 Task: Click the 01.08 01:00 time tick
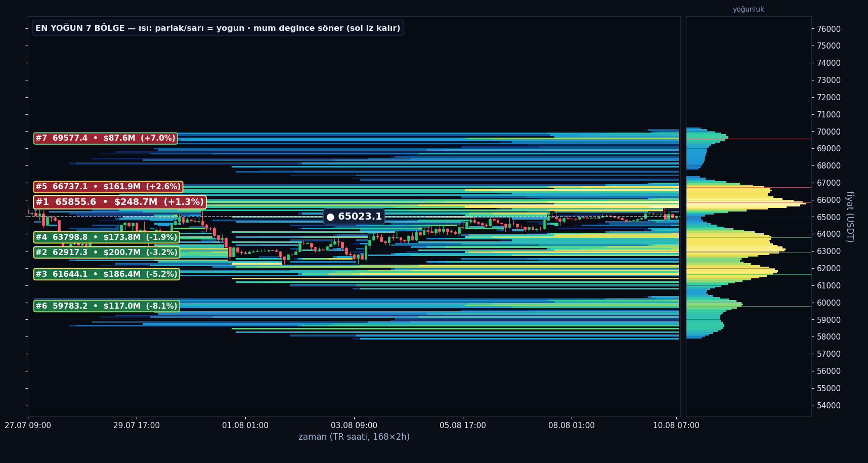[245, 426]
